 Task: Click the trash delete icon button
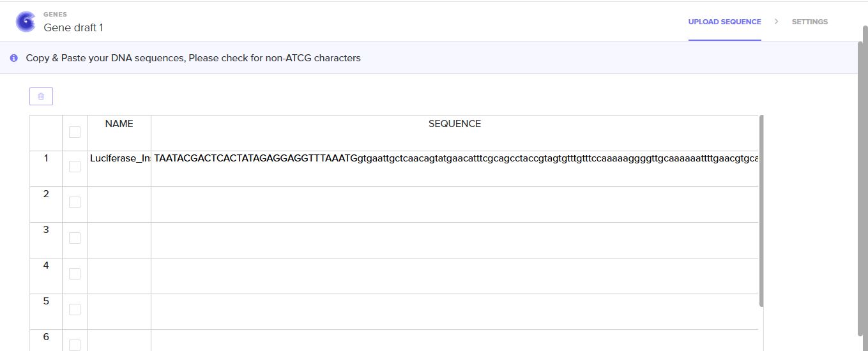41,96
